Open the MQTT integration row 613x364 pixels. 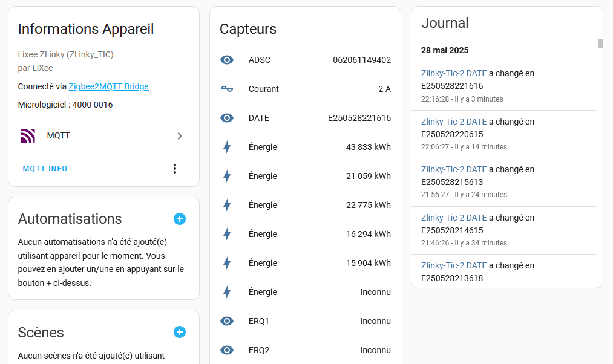pyautogui.click(x=103, y=136)
